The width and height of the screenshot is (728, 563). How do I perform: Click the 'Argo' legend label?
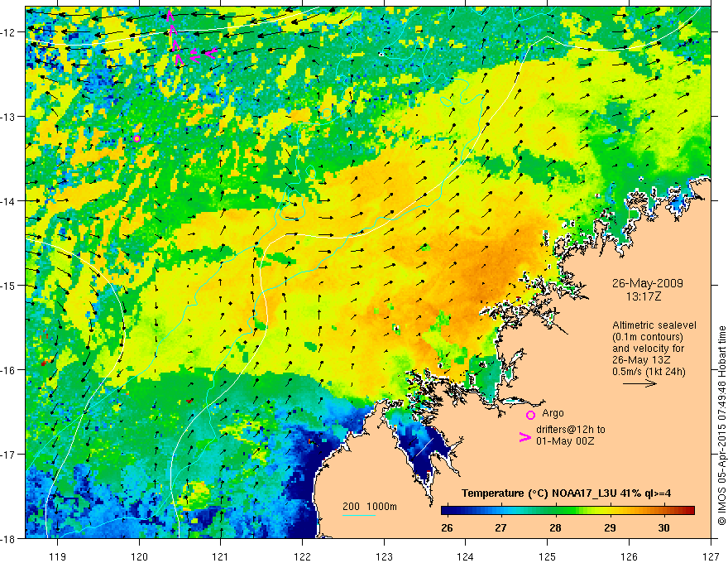click(x=553, y=413)
